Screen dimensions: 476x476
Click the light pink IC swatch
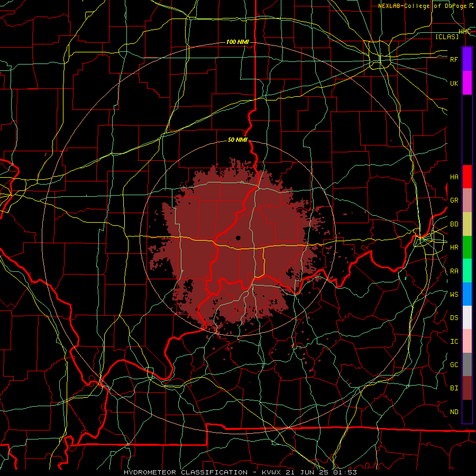[x=467, y=341]
